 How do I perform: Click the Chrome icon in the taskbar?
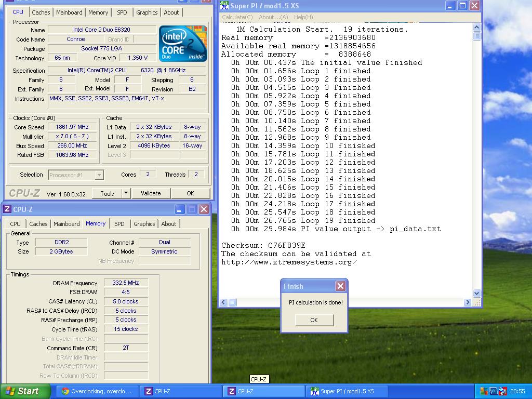coord(65,391)
